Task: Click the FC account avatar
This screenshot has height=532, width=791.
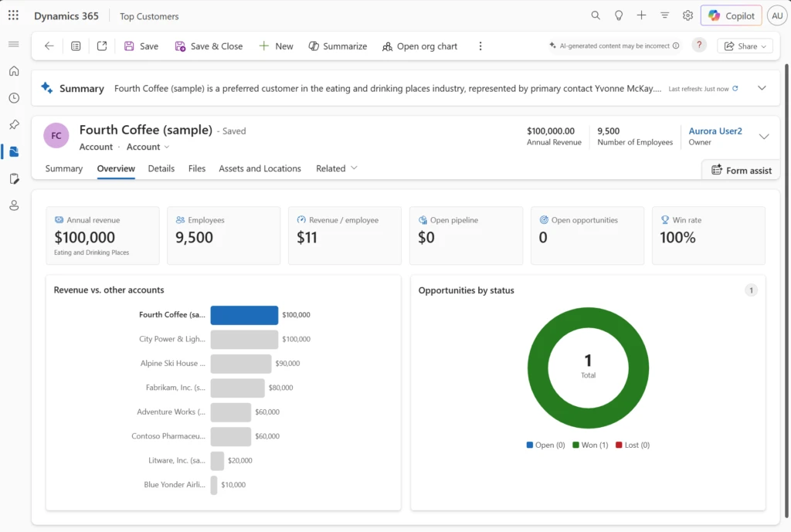Action: pos(56,136)
